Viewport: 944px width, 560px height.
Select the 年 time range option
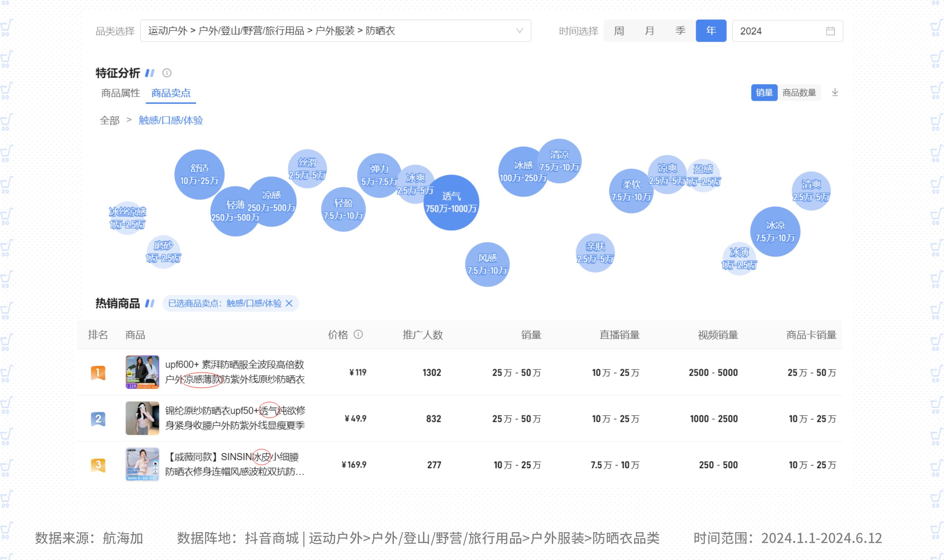[711, 31]
